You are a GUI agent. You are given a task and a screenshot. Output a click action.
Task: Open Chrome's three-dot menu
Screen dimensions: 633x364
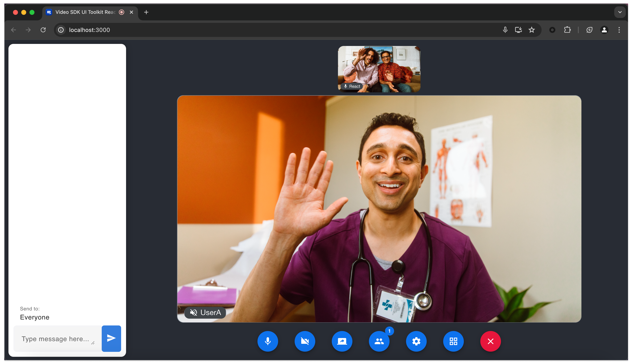coord(619,30)
